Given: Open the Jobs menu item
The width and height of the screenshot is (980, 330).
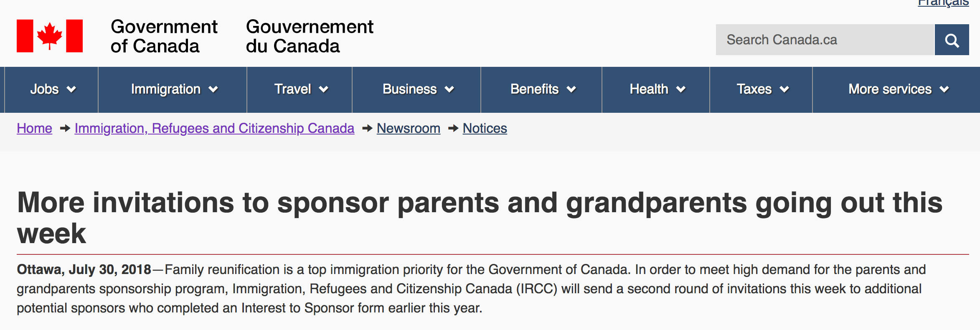Looking at the screenshot, I should [44, 89].
